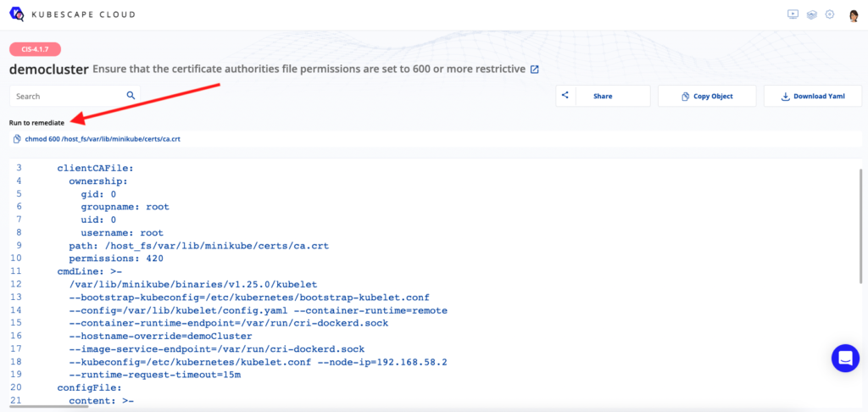Click the Share button
Viewport: 868px width, 412px height.
click(x=603, y=96)
